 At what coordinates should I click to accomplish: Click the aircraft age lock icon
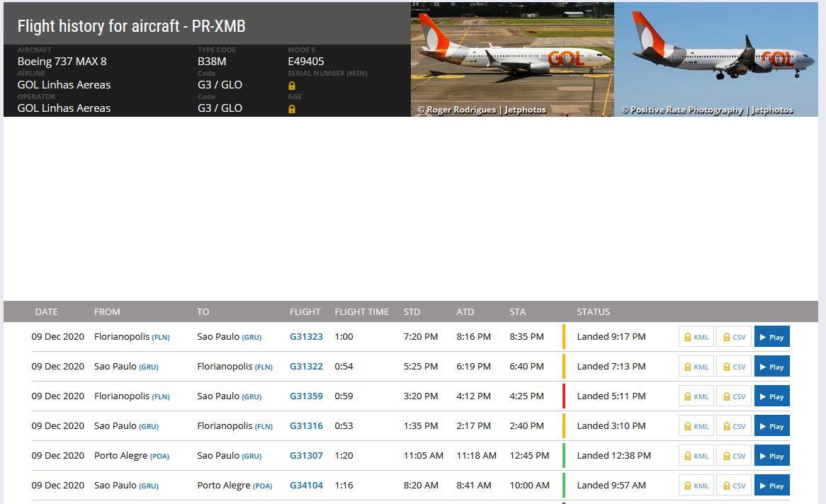pyautogui.click(x=292, y=109)
